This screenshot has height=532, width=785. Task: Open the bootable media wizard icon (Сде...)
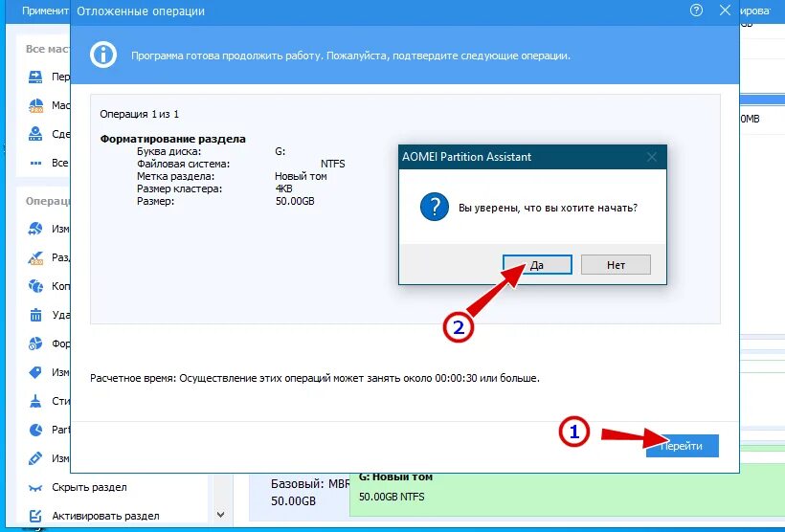(35, 134)
